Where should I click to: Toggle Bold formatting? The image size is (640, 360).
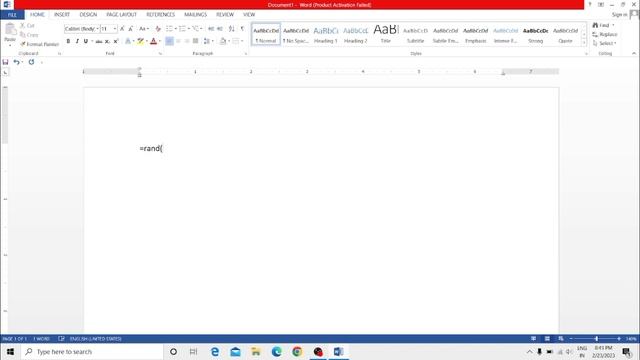click(68, 41)
